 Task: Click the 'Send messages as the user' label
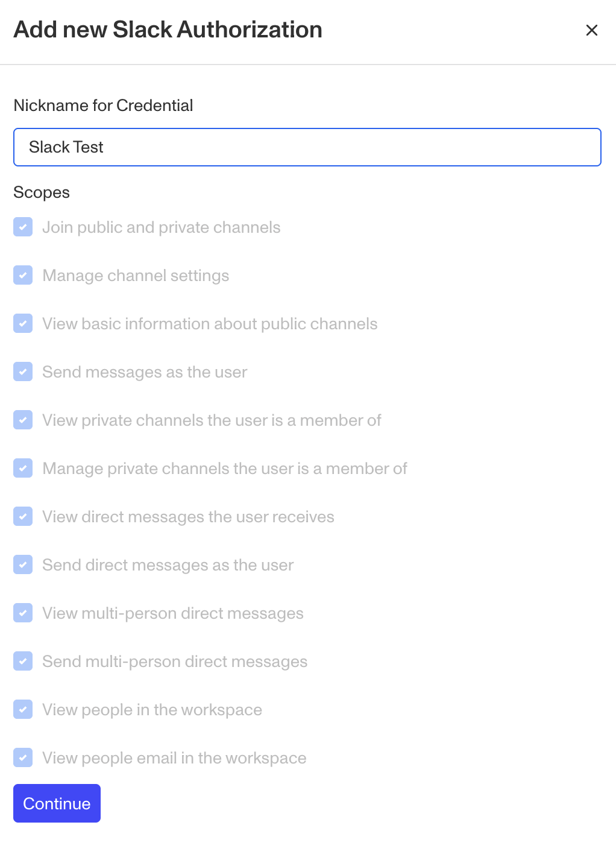(145, 372)
